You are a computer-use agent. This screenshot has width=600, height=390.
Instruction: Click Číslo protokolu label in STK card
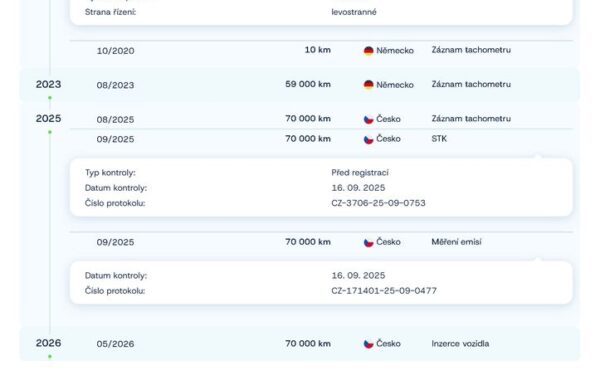click(x=115, y=203)
